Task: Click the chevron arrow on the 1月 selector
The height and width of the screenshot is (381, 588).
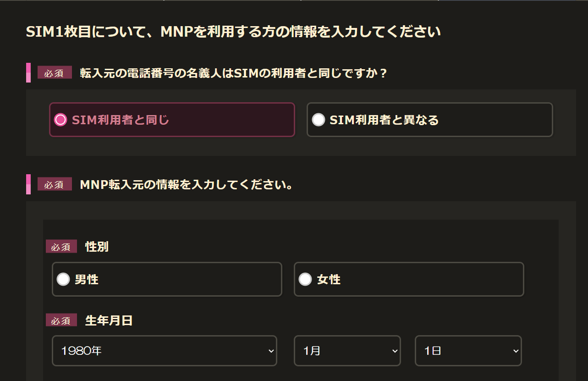Action: tap(395, 351)
